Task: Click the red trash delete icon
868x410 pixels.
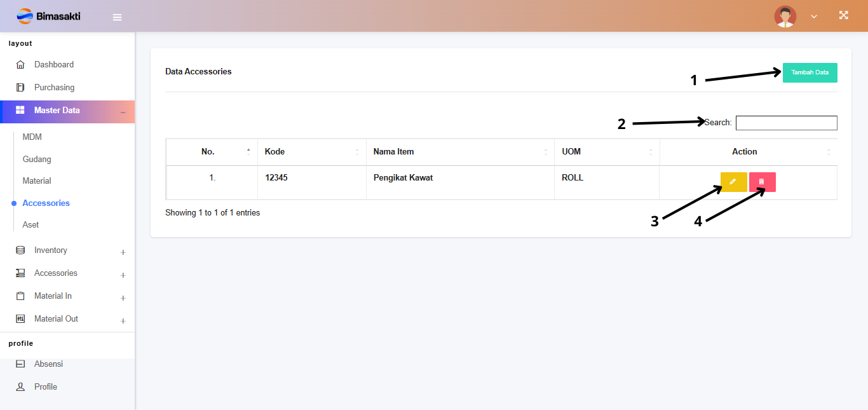Action: point(762,182)
